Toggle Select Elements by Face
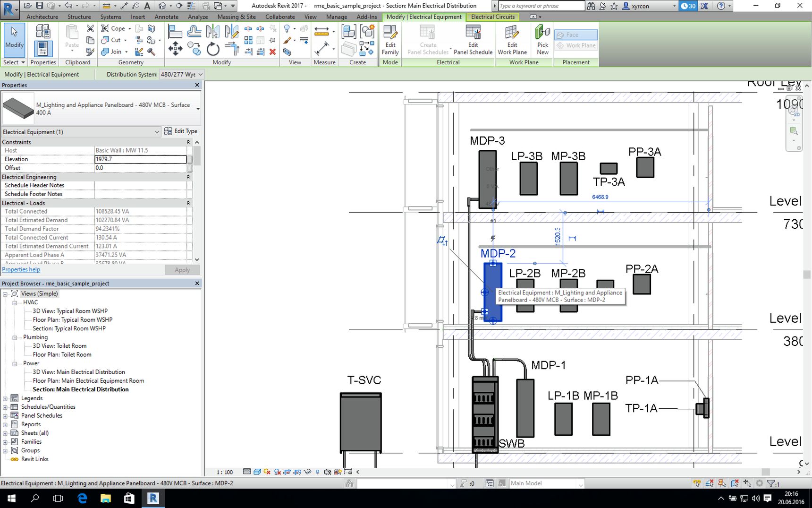The width and height of the screenshot is (812, 508). tap(735, 483)
